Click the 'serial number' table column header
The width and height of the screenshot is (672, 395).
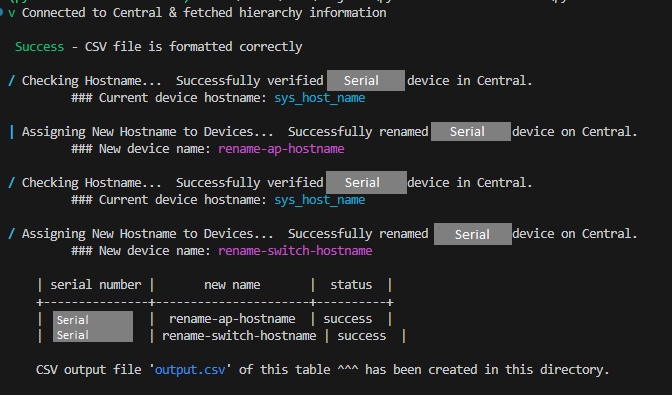point(96,285)
